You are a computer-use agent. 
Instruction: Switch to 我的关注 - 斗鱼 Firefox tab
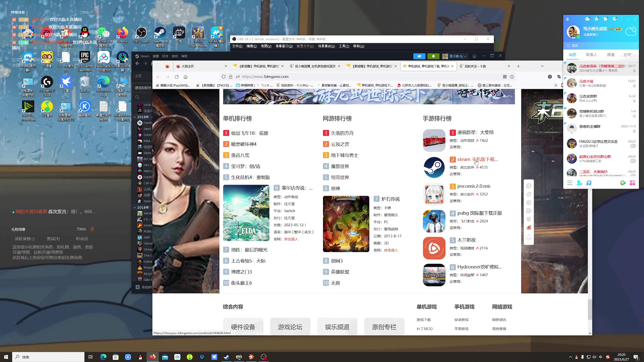coord(485,66)
